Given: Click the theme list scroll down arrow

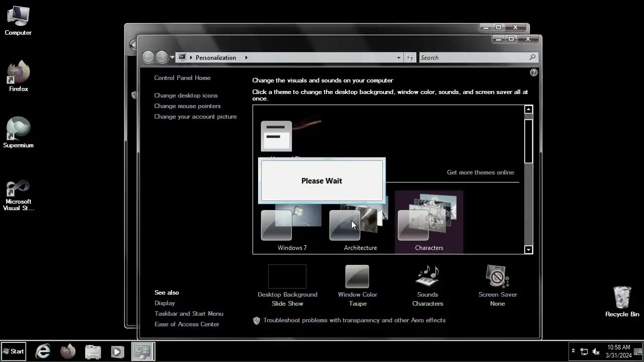Looking at the screenshot, I should (528, 249).
